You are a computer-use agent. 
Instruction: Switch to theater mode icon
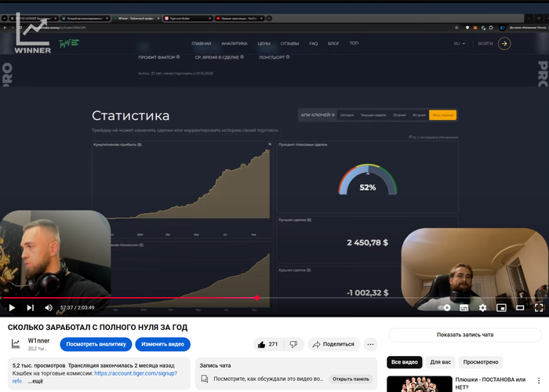point(520,307)
